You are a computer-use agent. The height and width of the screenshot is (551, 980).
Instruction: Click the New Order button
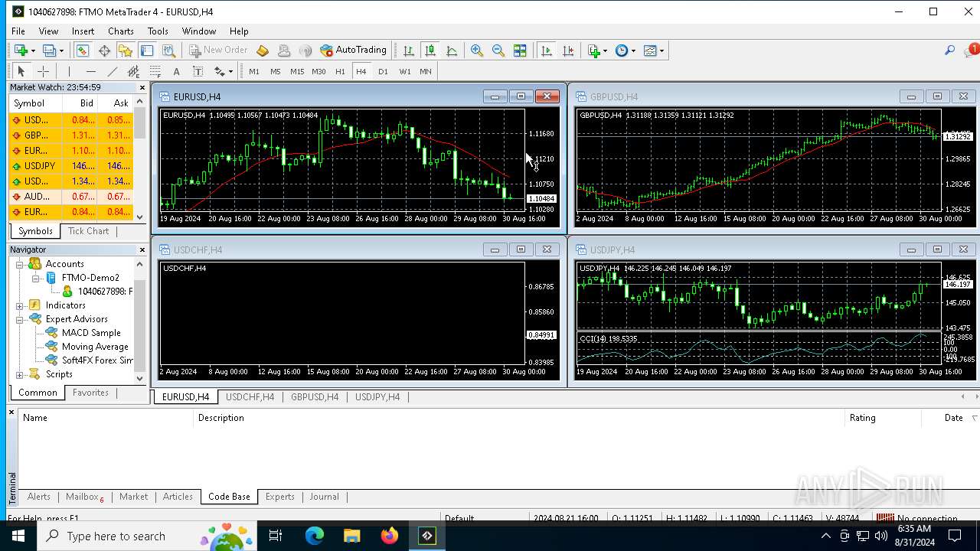click(x=218, y=51)
